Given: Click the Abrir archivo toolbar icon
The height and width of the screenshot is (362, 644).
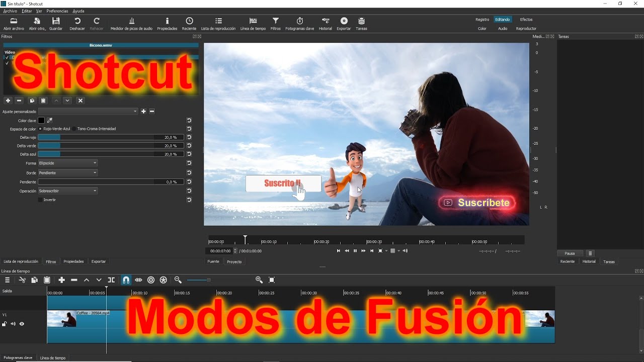Looking at the screenshot, I should click(14, 24).
